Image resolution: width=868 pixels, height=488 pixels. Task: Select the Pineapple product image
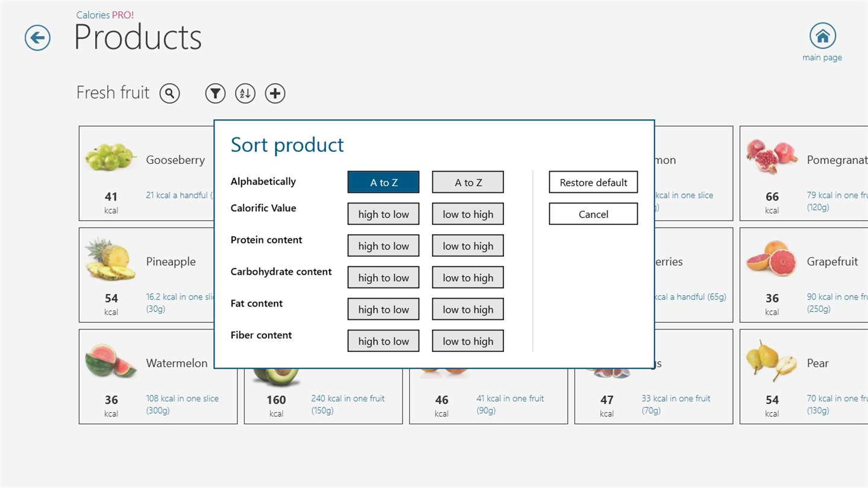pos(110,260)
